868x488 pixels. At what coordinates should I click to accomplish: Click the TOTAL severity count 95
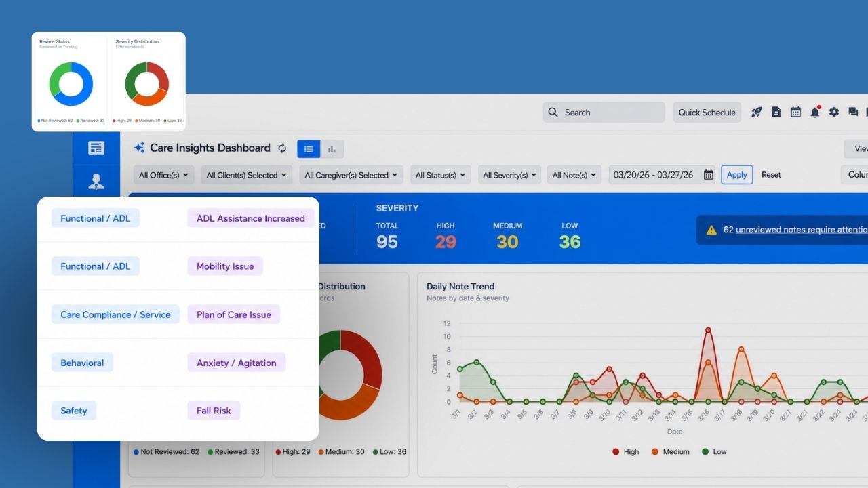tap(387, 242)
